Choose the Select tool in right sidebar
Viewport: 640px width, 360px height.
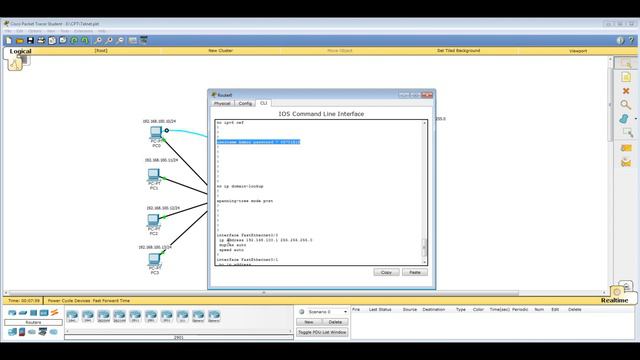pos(625,62)
